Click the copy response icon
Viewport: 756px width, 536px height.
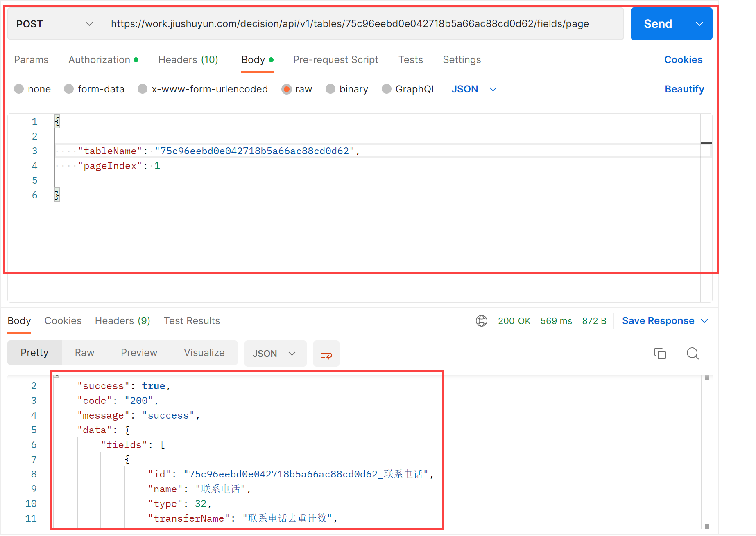660,353
